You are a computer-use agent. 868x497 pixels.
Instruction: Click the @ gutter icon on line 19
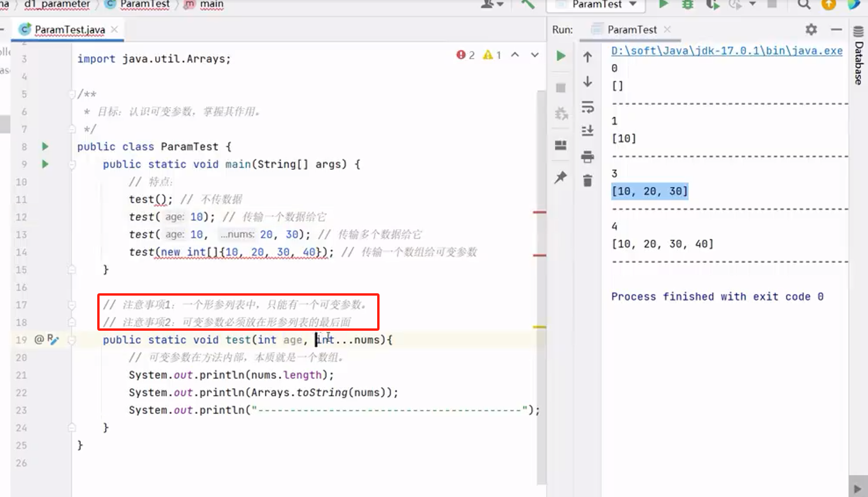click(39, 340)
